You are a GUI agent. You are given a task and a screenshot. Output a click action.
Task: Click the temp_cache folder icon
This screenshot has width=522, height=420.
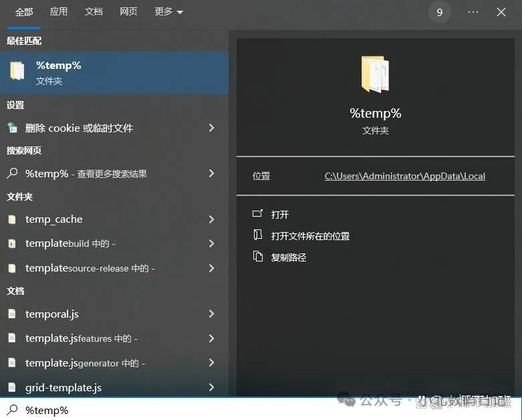(12, 219)
